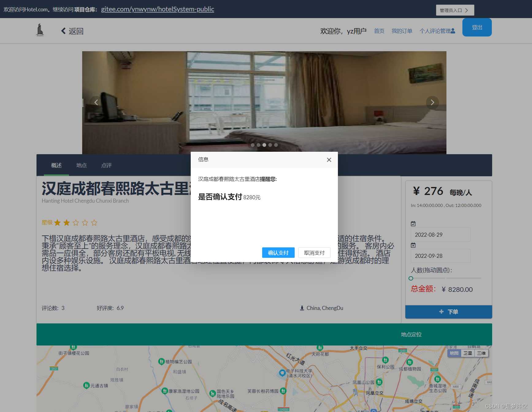The height and width of the screenshot is (412, 532).
Task: Click the fifth empty rating star
Action: tap(94, 223)
